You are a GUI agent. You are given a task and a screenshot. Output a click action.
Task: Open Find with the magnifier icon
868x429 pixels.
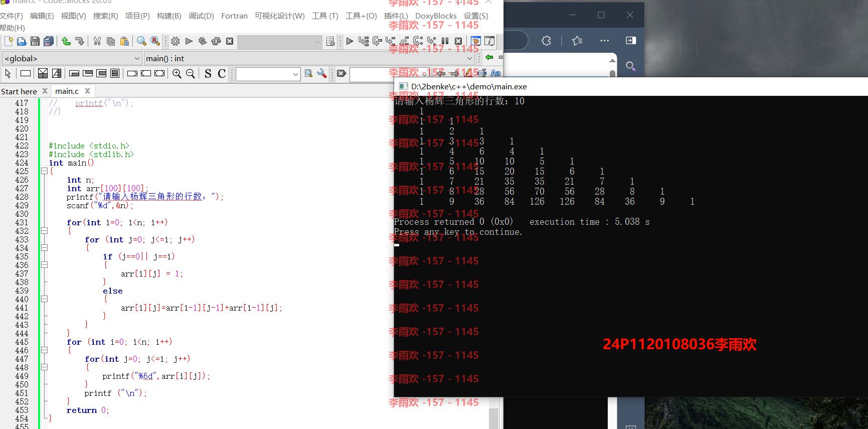[x=142, y=41]
